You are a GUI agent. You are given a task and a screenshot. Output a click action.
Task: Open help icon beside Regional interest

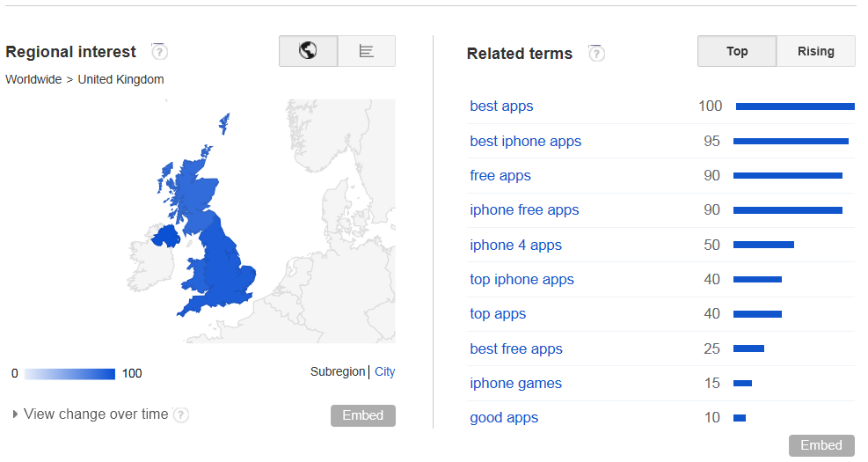[x=159, y=52]
